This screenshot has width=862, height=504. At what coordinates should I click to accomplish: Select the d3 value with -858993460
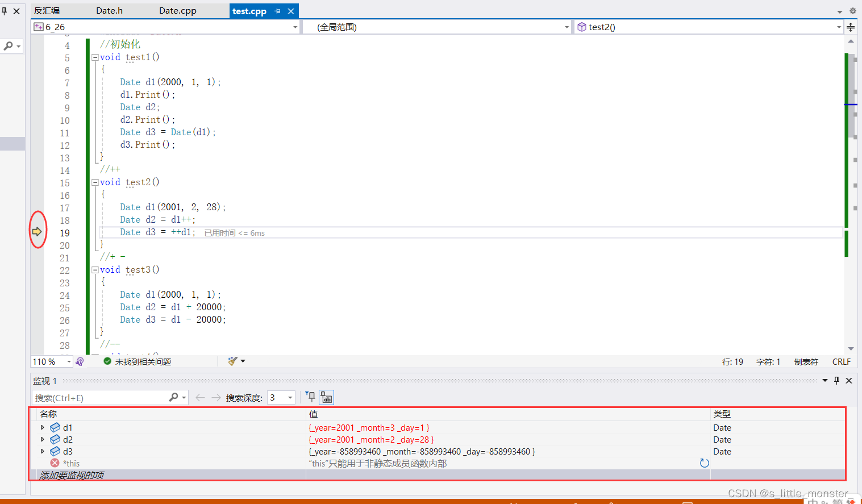coord(422,452)
